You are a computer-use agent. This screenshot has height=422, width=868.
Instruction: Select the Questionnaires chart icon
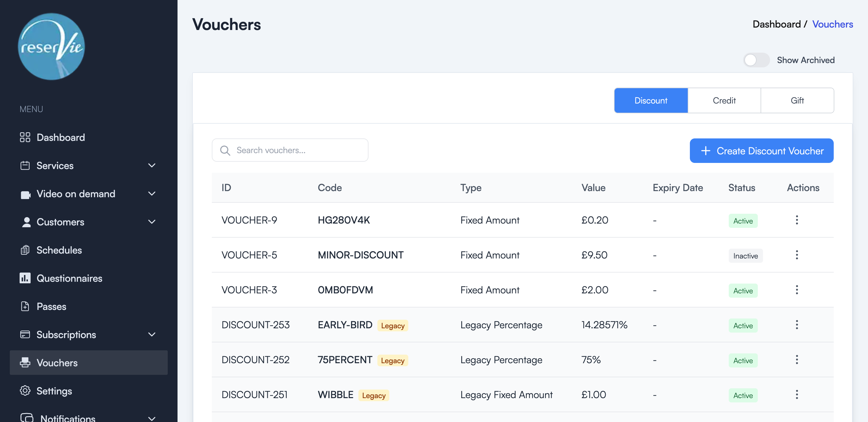click(x=25, y=278)
